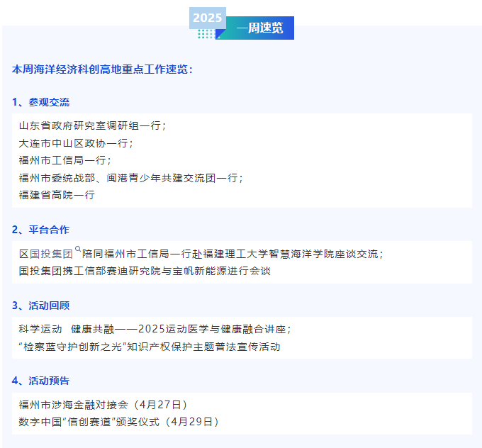The height and width of the screenshot is (448, 482).
Task: Click the search magnifier icon after 国投集团
Action: pyautogui.click(x=78, y=249)
